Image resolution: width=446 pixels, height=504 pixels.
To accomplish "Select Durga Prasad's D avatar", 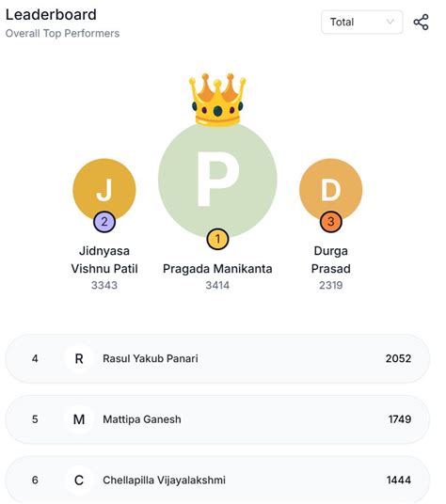I will [x=331, y=190].
